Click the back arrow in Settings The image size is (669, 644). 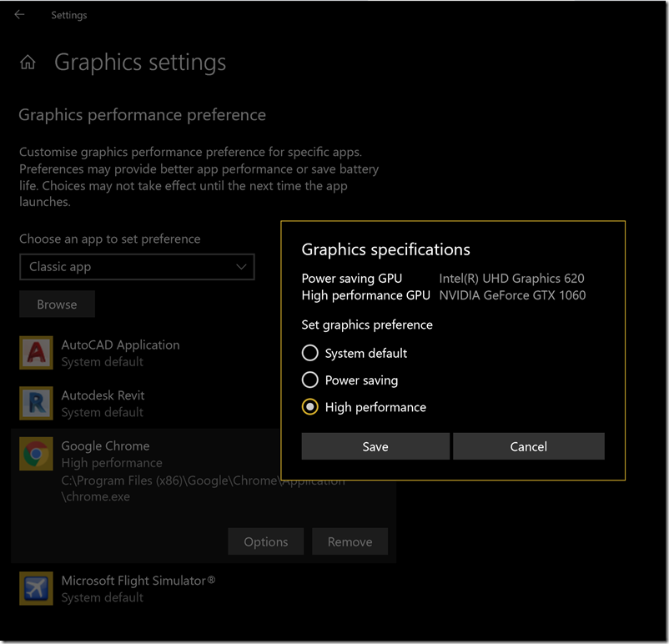point(19,15)
